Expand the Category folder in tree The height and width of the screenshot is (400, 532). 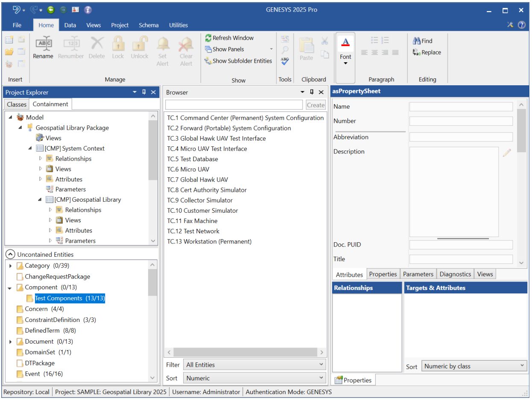pyautogui.click(x=11, y=266)
